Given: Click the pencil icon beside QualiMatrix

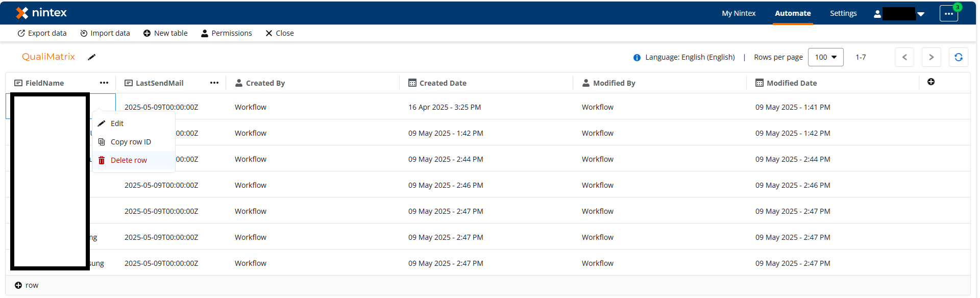Looking at the screenshot, I should click(92, 57).
